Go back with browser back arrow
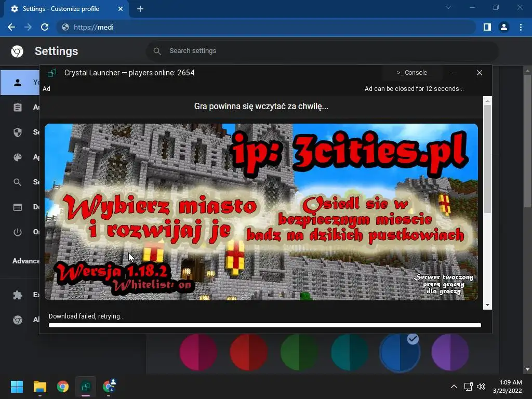Image resolution: width=532 pixels, height=399 pixels. pyautogui.click(x=11, y=27)
